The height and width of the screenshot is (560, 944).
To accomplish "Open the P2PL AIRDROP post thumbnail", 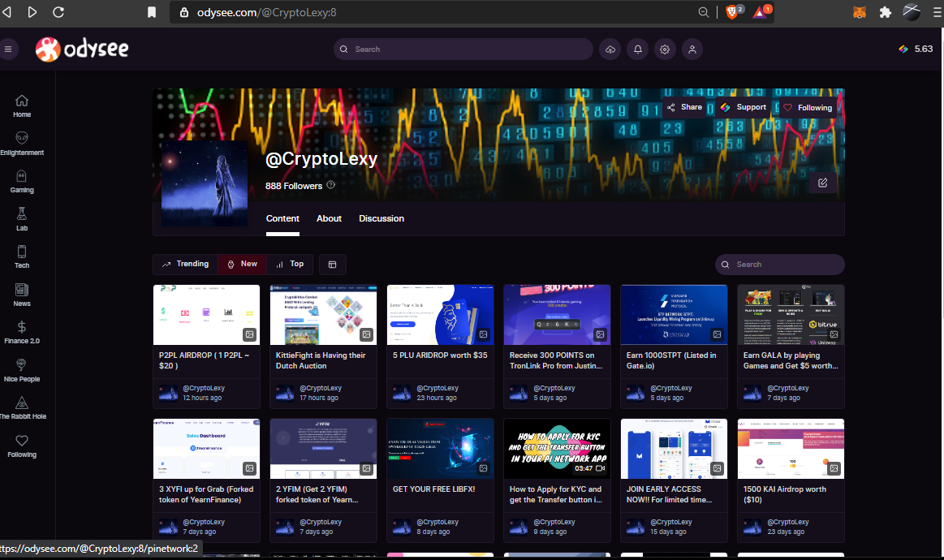I will 206,315.
